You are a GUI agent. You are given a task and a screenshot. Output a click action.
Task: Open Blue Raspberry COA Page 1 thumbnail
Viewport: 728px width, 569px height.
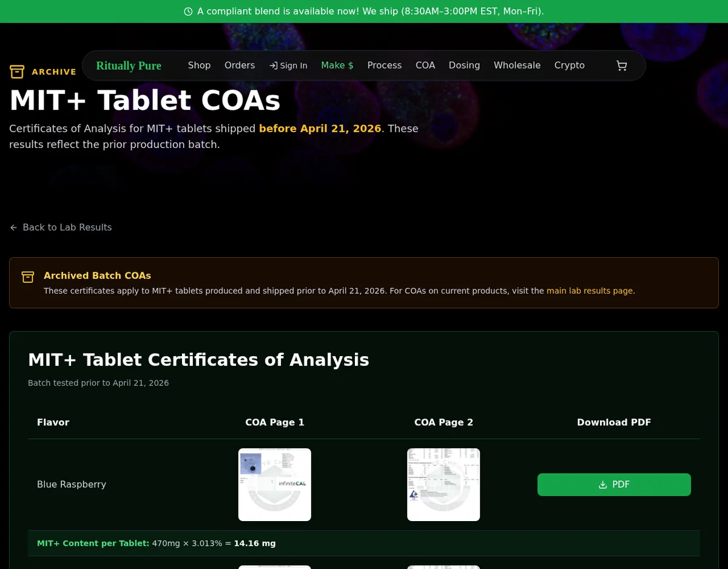275,485
